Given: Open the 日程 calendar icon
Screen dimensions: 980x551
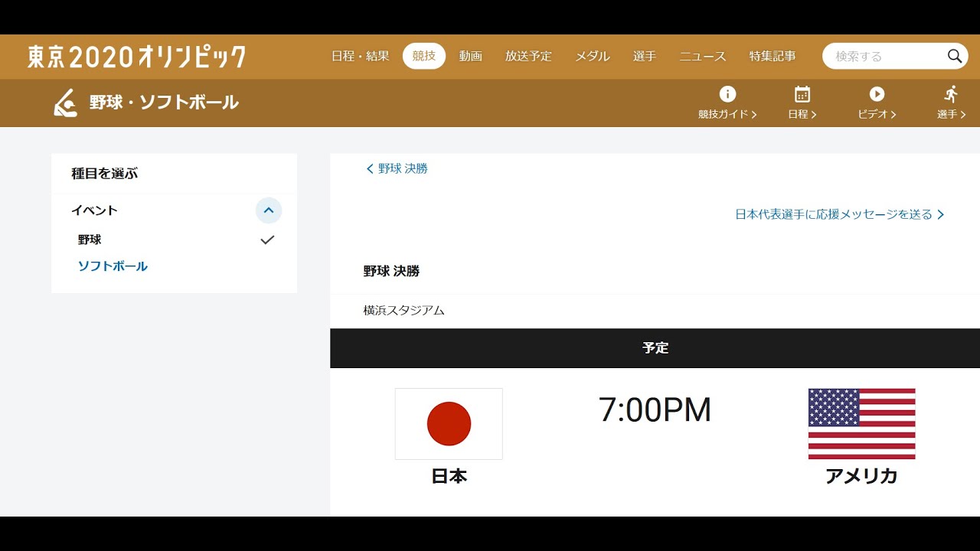Looking at the screenshot, I should (x=802, y=94).
